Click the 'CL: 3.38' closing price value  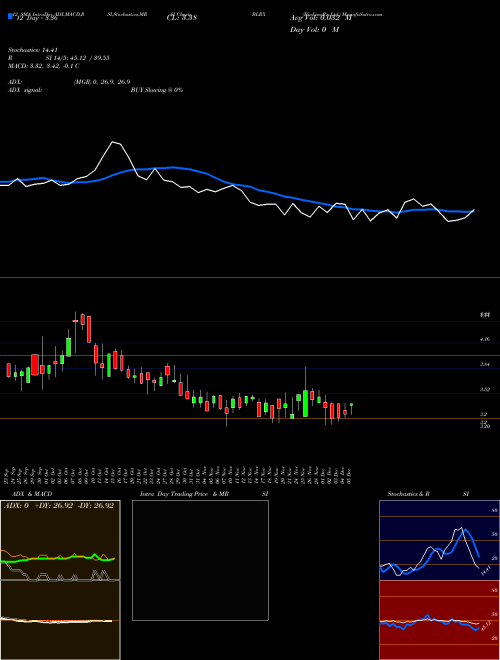pyautogui.click(x=182, y=18)
